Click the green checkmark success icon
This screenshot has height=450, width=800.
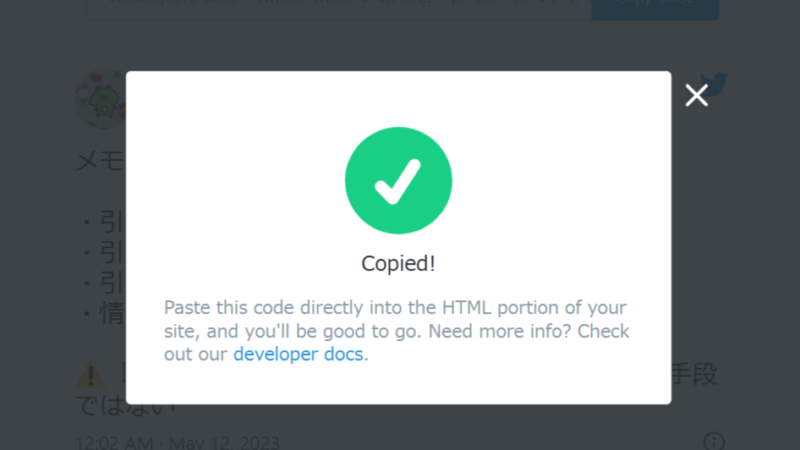(x=398, y=181)
